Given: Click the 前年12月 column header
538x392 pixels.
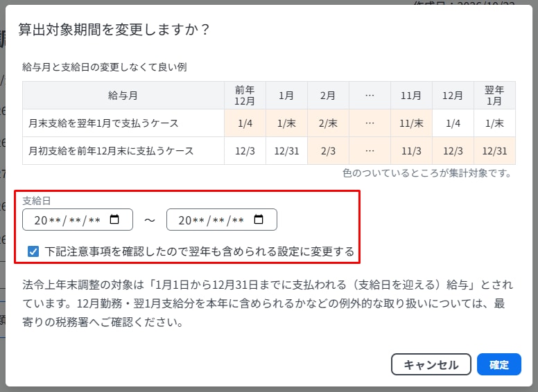Looking at the screenshot, I should (245, 96).
